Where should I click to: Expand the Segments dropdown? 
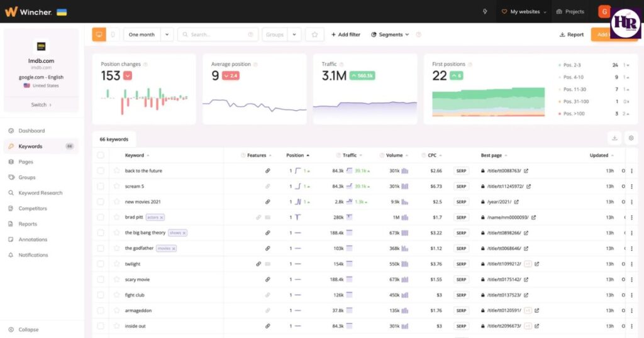click(390, 35)
